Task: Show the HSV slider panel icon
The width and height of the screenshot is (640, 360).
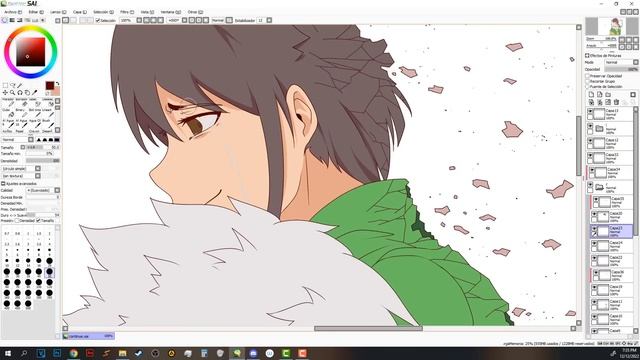Action: click(19, 20)
